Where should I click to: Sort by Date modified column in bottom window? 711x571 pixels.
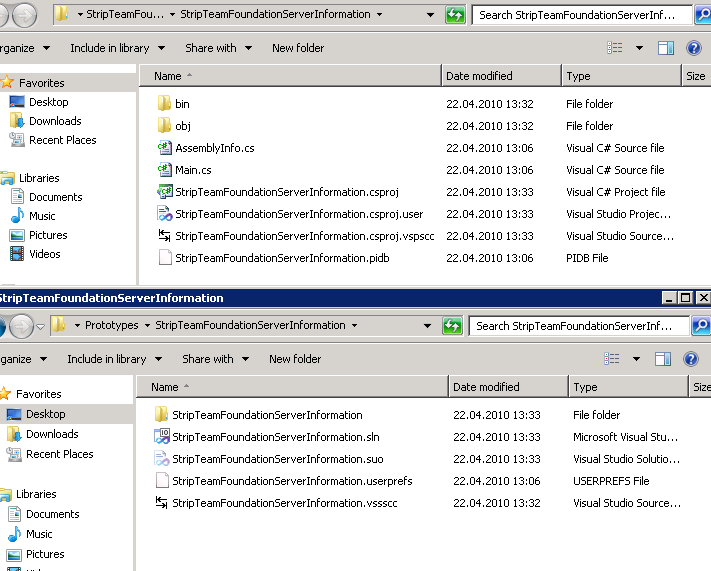click(508, 387)
